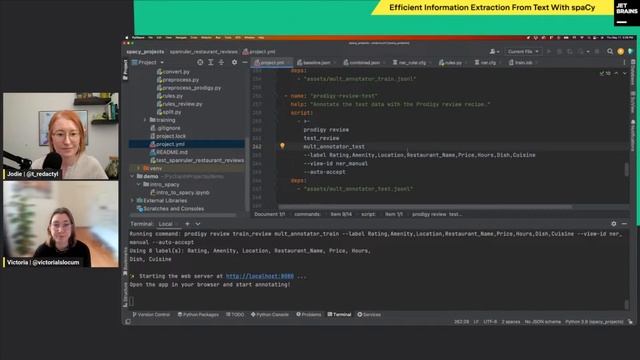Click spanruler_restaurant_reviews breadcrumb
The width and height of the screenshot is (640, 360).
tap(204, 52)
